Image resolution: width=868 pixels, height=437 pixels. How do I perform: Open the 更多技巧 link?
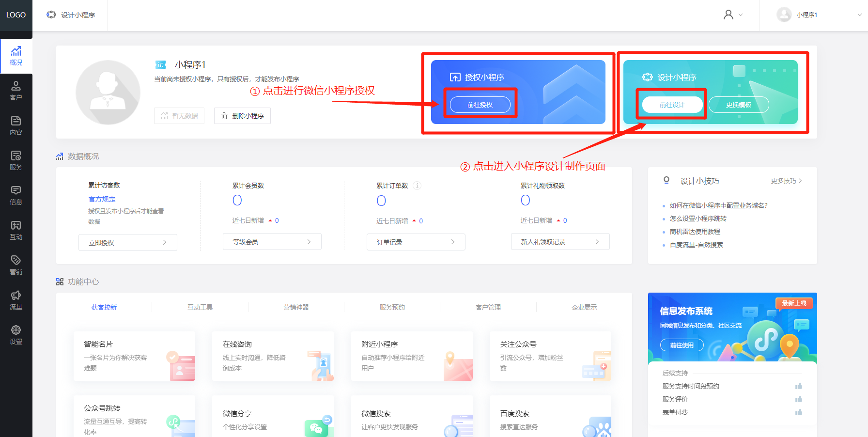click(787, 181)
